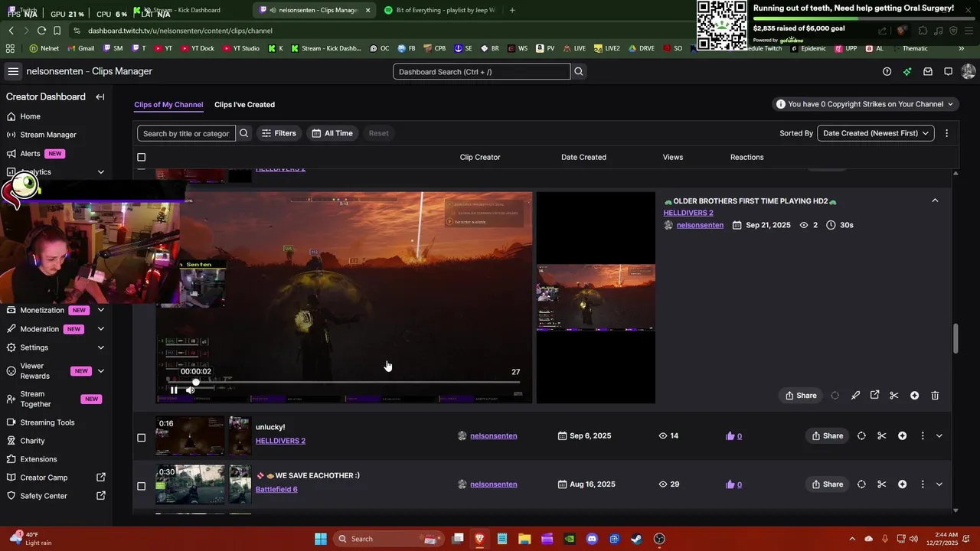Open the inbox notifications icon
The image size is (980, 551).
tap(927, 71)
